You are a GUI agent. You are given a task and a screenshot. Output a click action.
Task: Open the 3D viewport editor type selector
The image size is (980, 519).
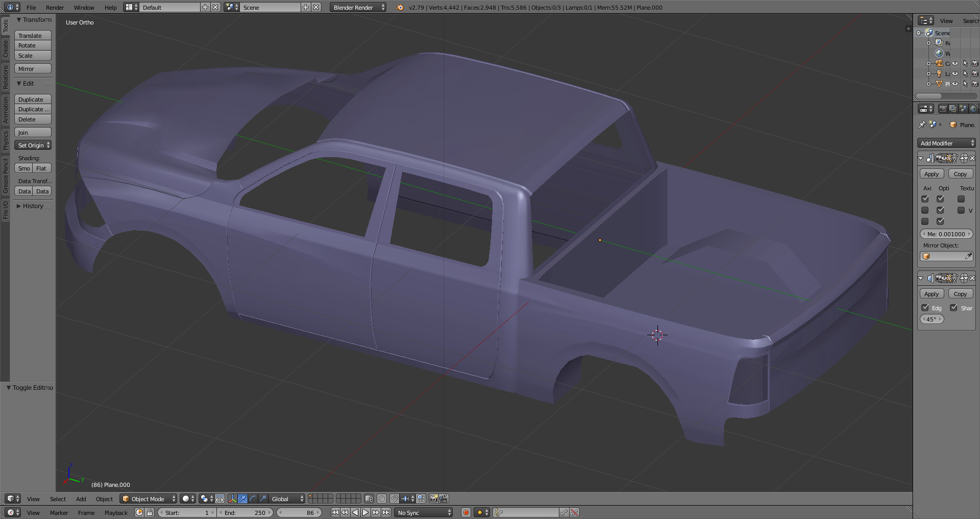click(13, 499)
